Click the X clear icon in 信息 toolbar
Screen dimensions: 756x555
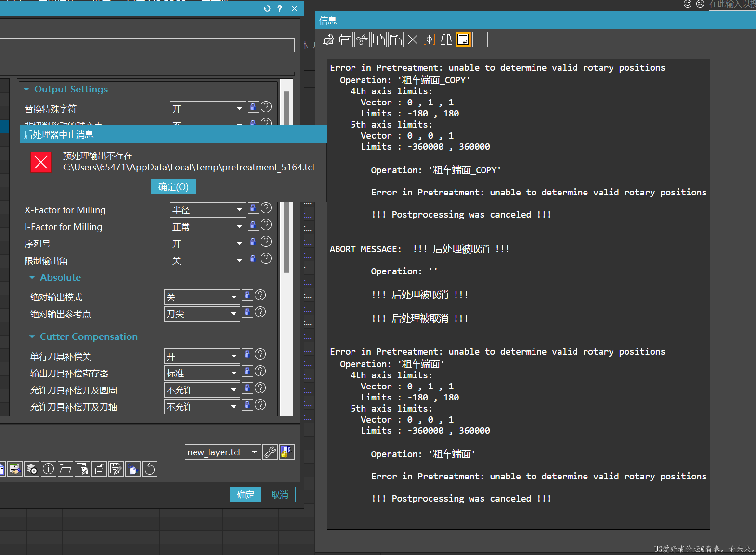click(413, 39)
